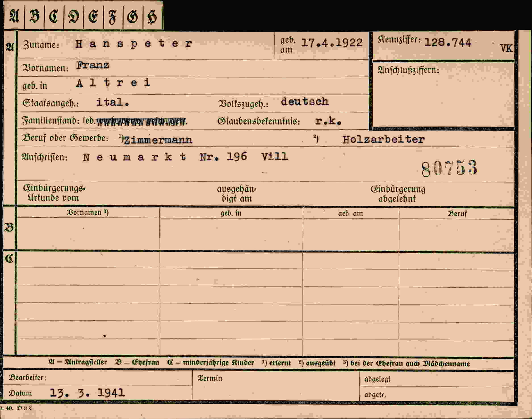Image resolution: width=532 pixels, height=419 pixels.
Task: Click the 'abgefr.' label
Action: point(375,395)
